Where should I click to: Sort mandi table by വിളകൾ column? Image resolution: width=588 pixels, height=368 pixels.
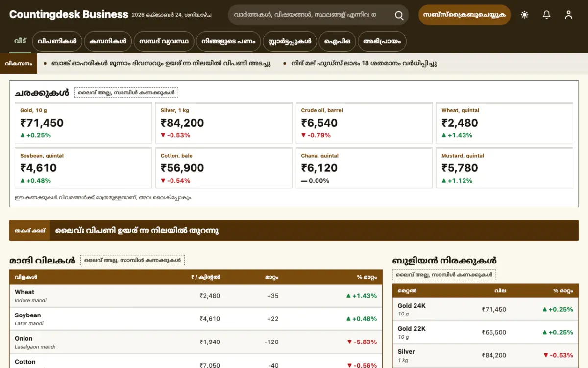click(26, 277)
